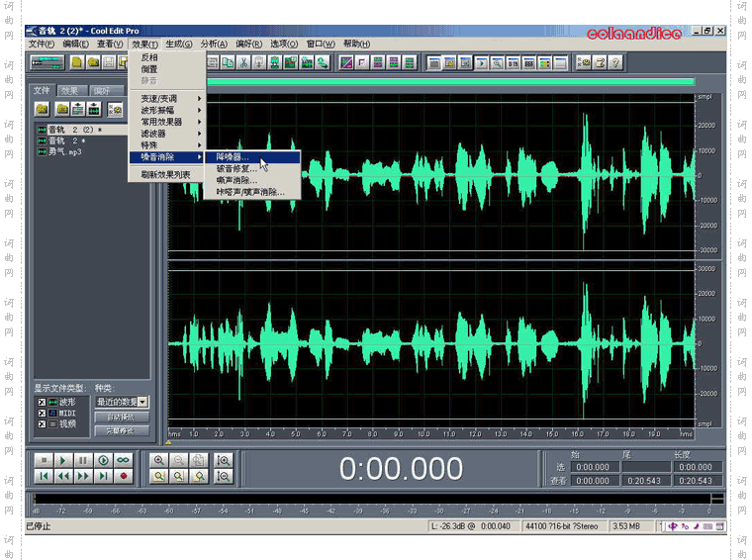Click the open file icon in file panel
This screenshot has width=752, height=560.
(43, 110)
